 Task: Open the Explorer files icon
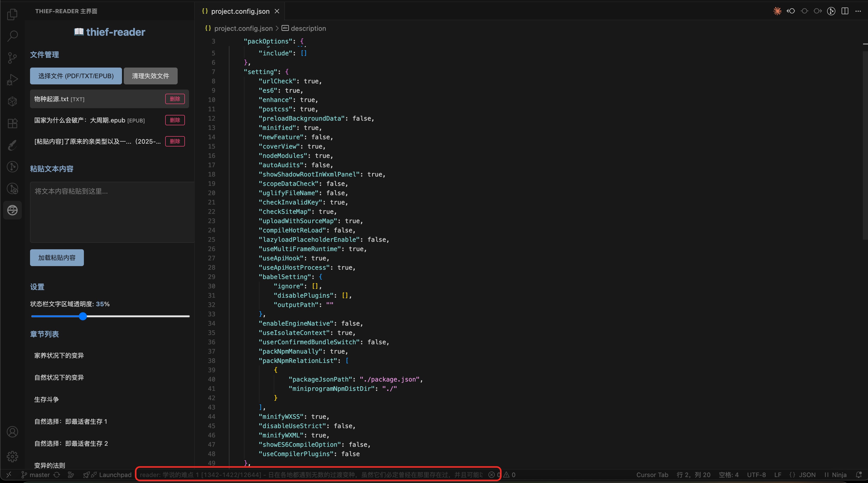(12, 14)
